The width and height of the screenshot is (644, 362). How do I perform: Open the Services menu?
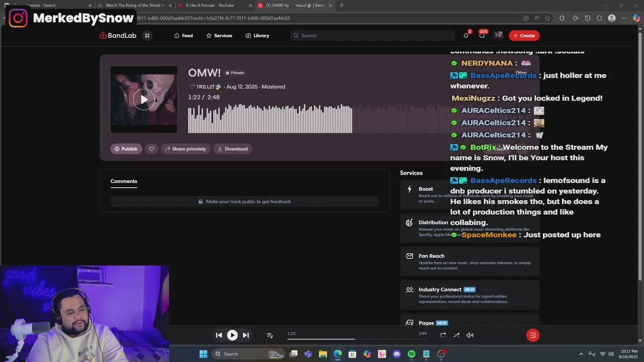219,36
